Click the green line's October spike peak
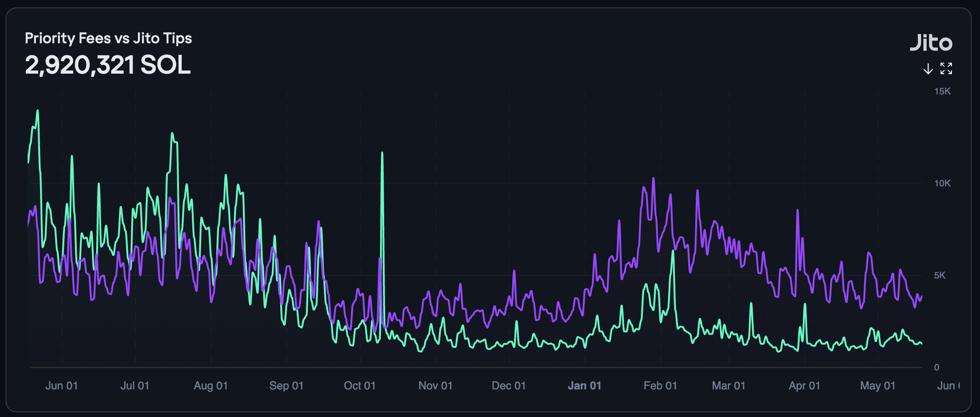This screenshot has width=980, height=417. click(382, 153)
